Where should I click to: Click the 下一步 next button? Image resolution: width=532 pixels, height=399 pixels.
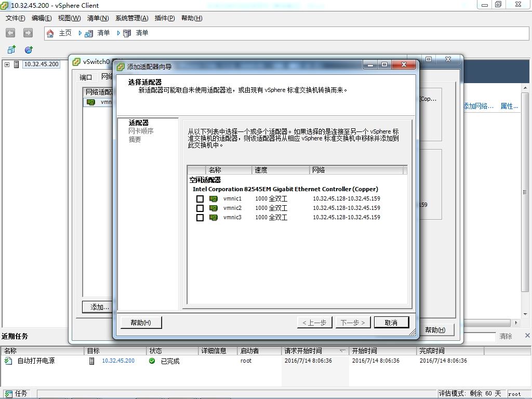click(x=353, y=323)
